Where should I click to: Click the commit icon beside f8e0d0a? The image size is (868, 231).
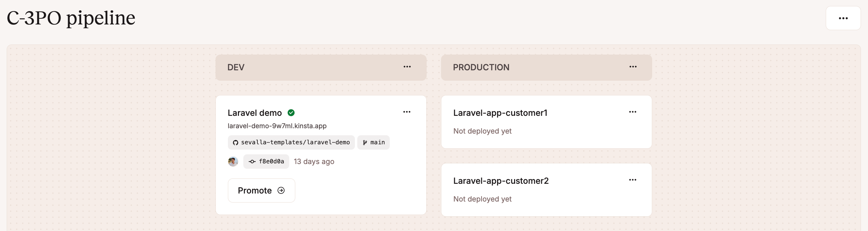point(252,162)
